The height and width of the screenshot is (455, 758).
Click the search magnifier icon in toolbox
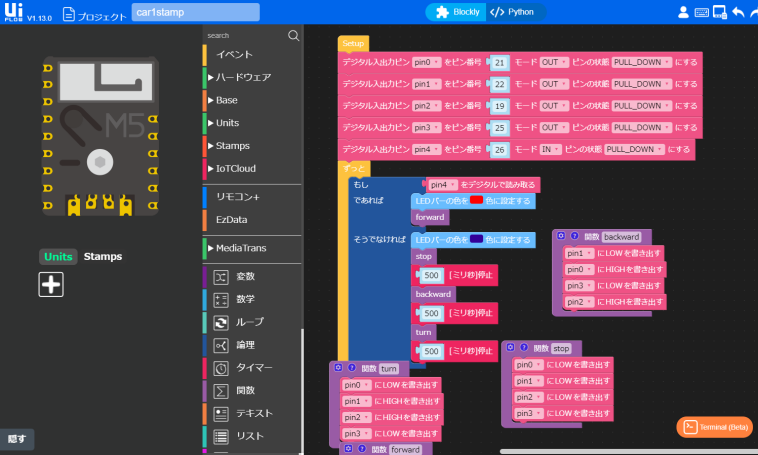click(x=293, y=35)
